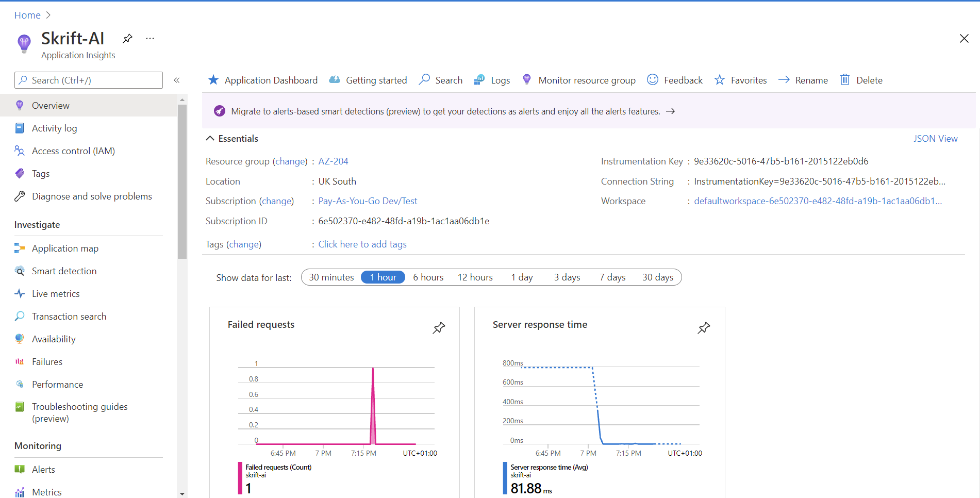
Task: Click the sidebar Search (Ctrl+/) field
Action: [89, 80]
